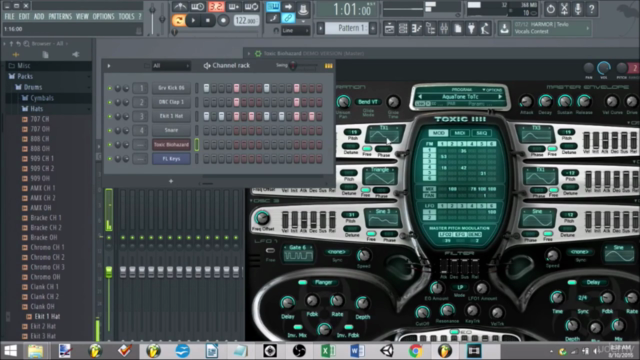The image size is (640, 360).
Task: Click the master mixer track fader
Action: pos(109,272)
